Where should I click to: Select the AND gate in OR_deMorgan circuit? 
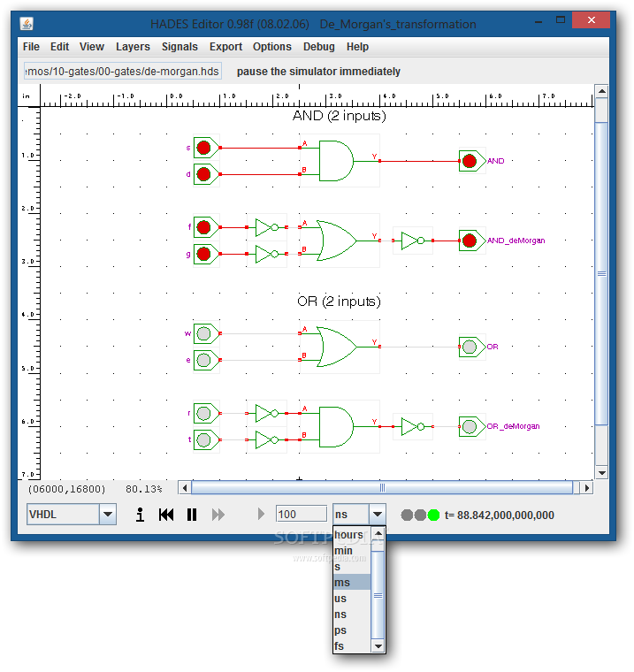click(x=337, y=427)
